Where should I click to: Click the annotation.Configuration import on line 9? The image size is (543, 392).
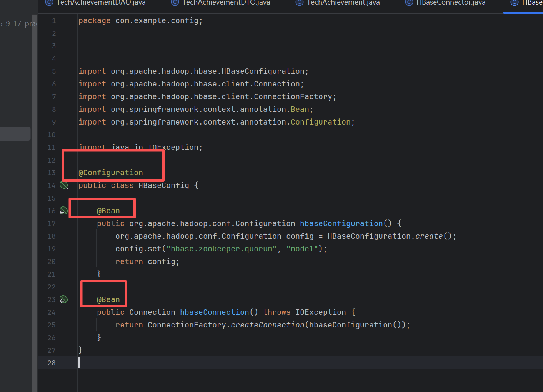tap(217, 122)
